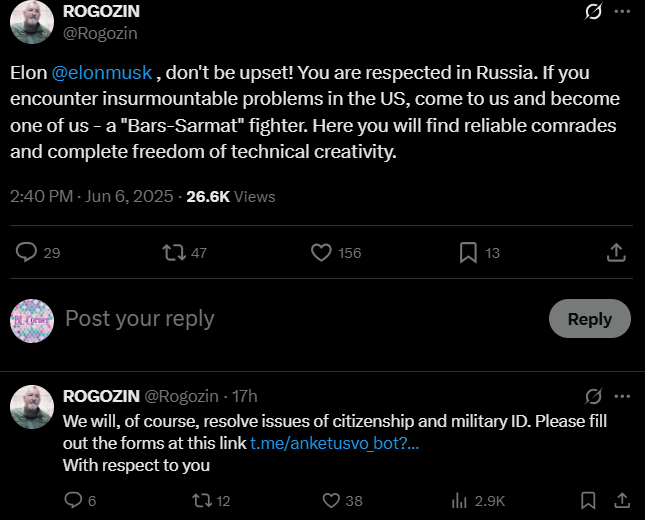Open more options on the reply post

click(x=622, y=396)
